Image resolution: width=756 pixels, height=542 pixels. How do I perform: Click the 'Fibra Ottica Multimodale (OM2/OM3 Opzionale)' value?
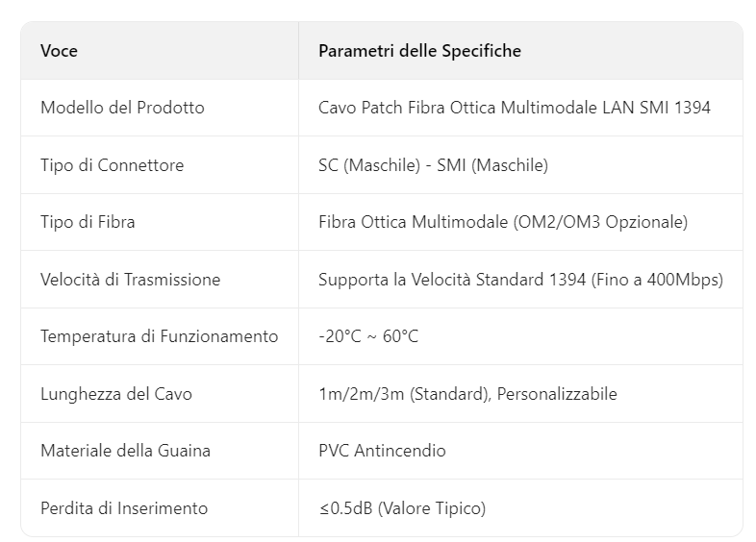(502, 222)
